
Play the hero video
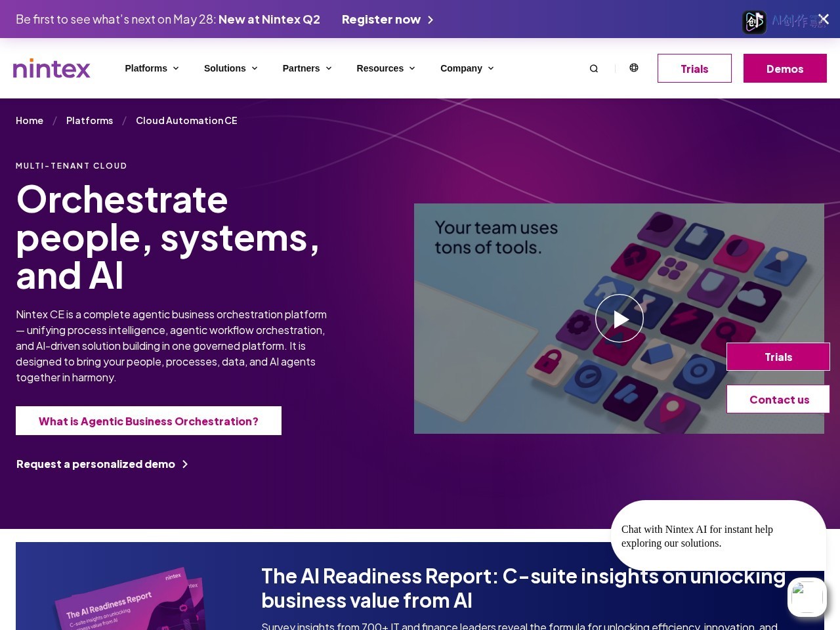click(x=619, y=318)
